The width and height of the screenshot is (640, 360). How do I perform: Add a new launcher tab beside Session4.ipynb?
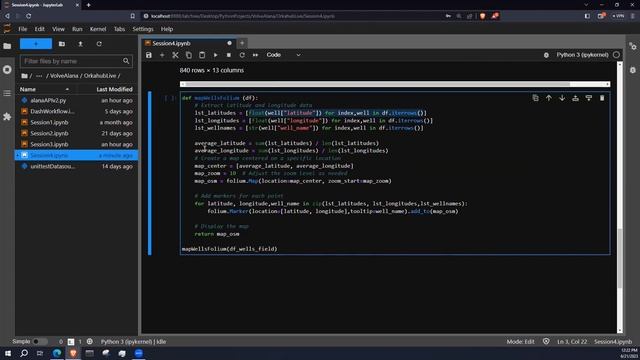point(242,43)
